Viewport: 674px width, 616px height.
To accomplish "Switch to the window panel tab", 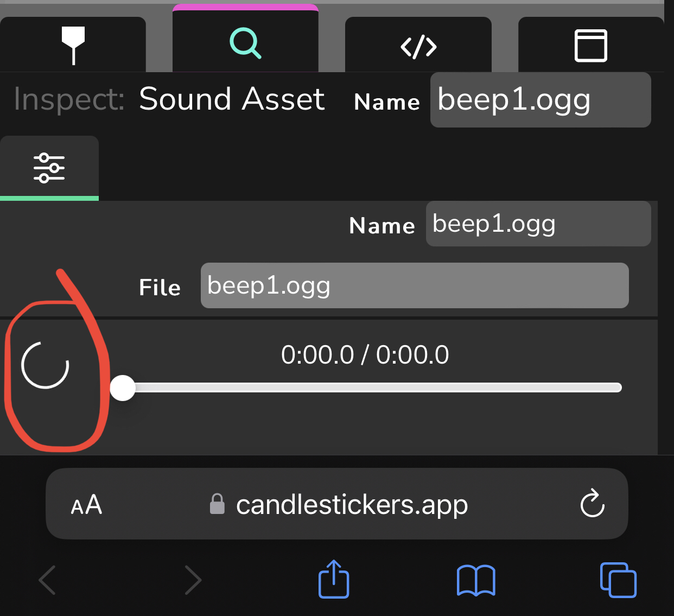I will coord(590,46).
